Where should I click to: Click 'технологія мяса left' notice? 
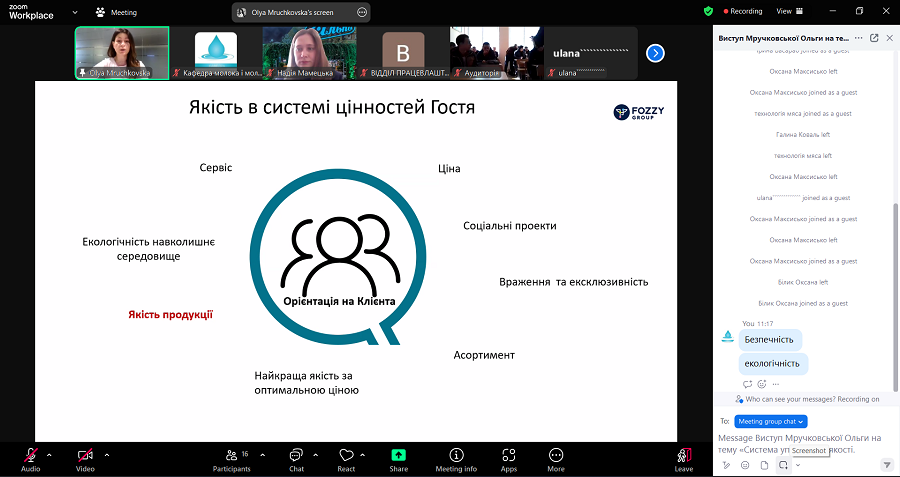(802, 156)
